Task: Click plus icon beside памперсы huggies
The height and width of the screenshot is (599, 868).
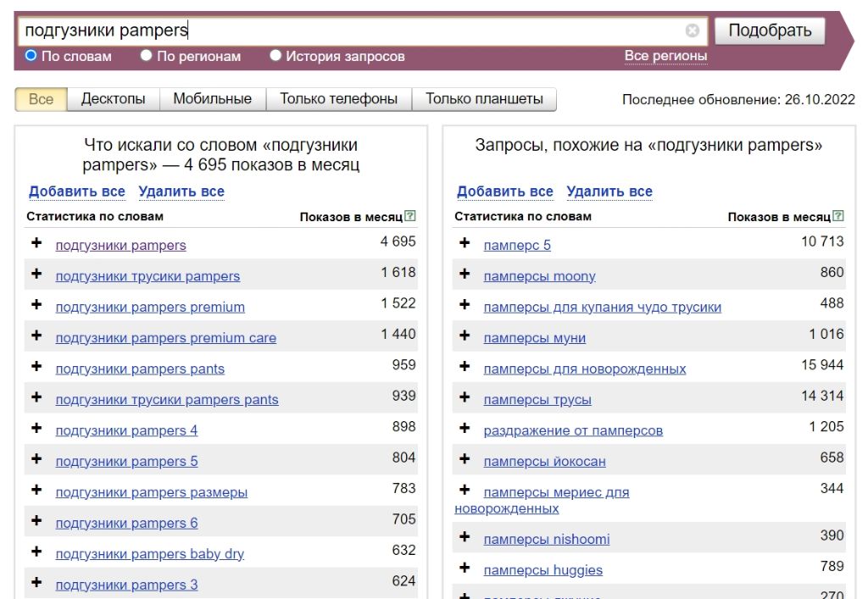Action: pyautogui.click(x=465, y=568)
